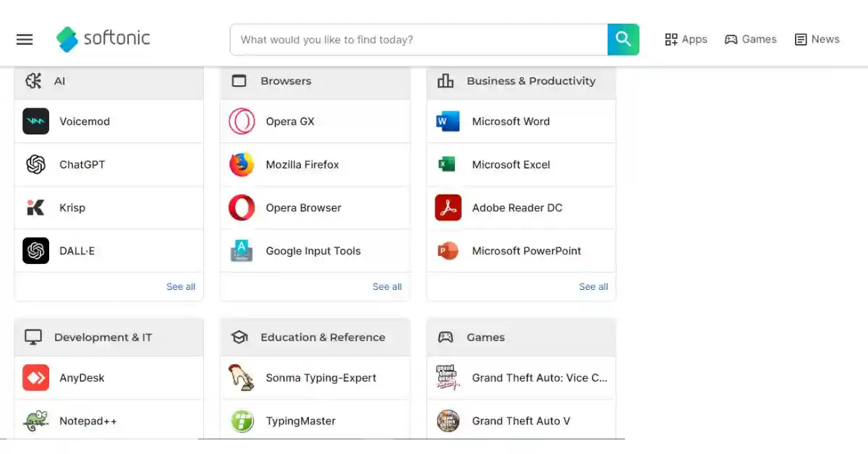
Task: Click the Games category gamepad icon
Action: [x=446, y=338]
